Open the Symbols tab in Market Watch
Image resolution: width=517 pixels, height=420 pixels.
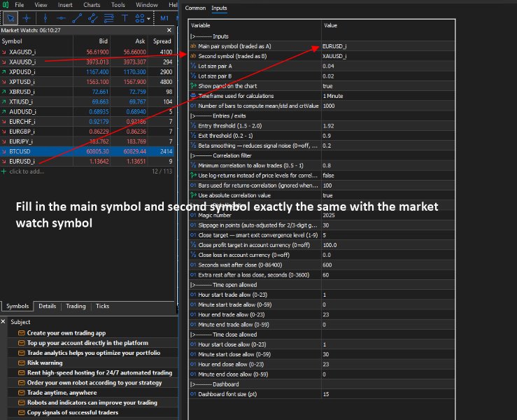[17, 306]
